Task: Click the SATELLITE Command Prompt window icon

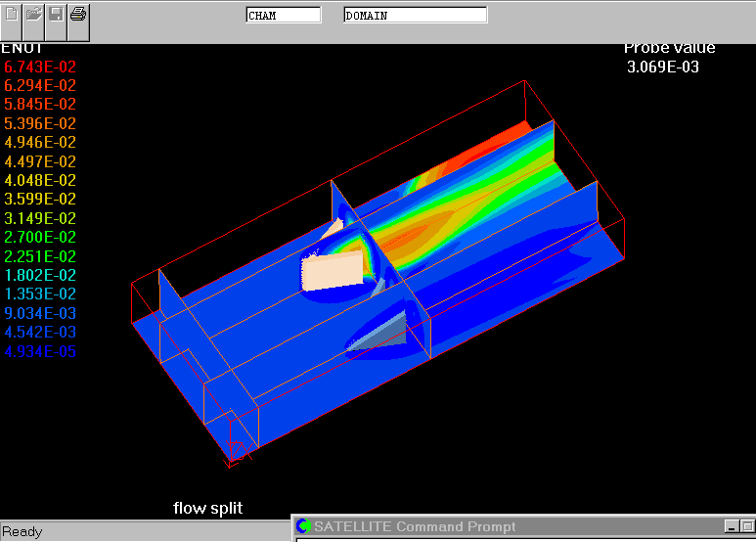Action: (x=303, y=527)
